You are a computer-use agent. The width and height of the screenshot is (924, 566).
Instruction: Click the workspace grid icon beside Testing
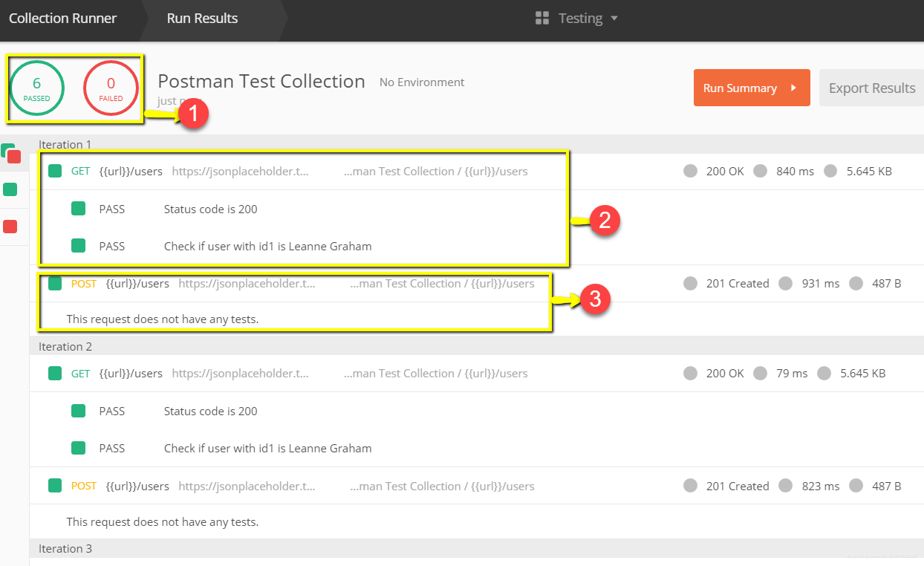pos(541,19)
